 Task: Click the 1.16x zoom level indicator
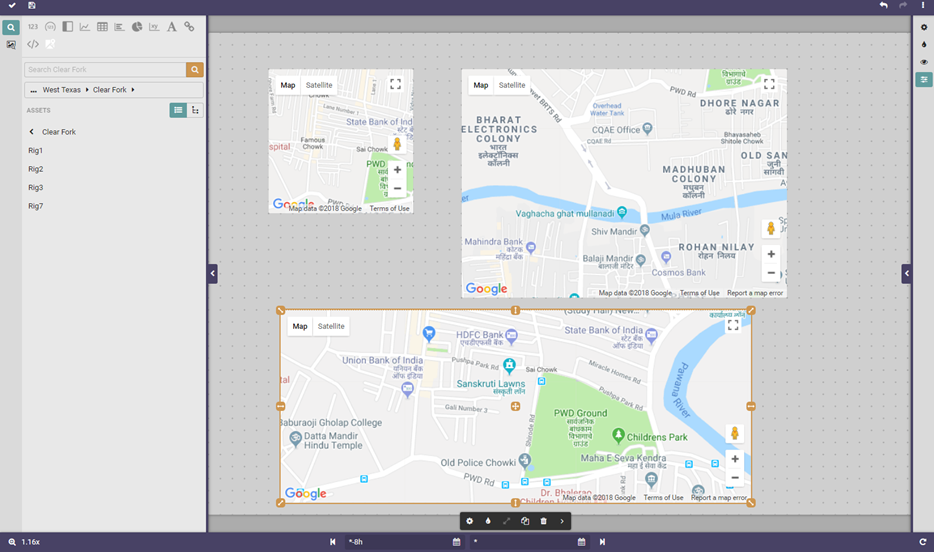coord(24,542)
